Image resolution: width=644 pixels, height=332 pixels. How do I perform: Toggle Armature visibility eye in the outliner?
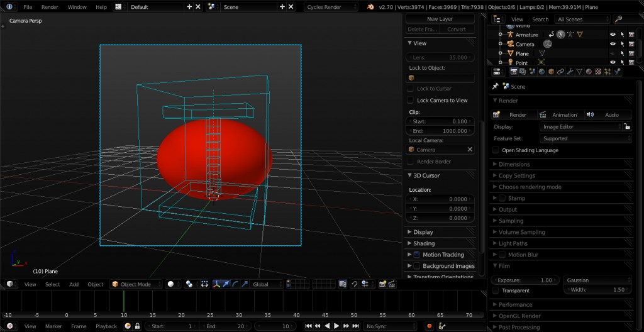pos(612,35)
